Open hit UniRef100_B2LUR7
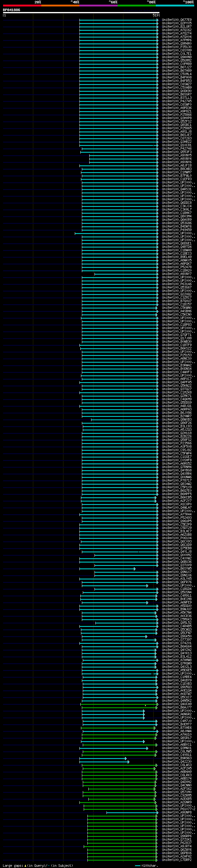Viewport: 197px width, 868px height. click(x=177, y=26)
